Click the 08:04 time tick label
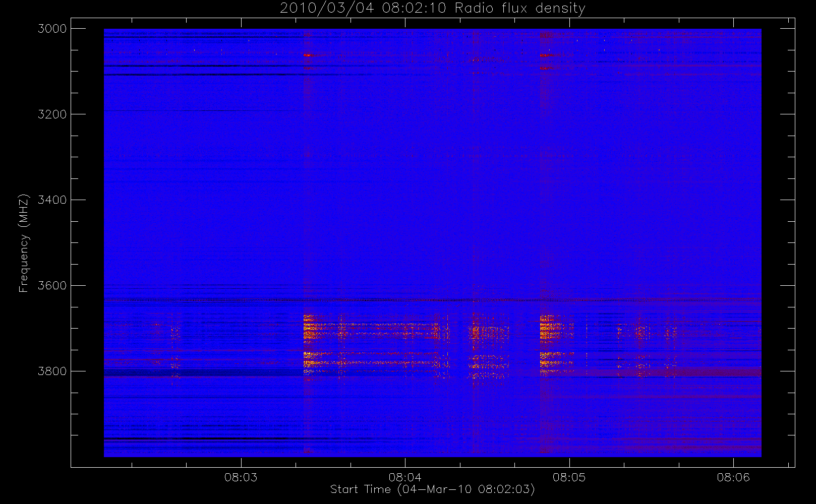 click(x=405, y=477)
